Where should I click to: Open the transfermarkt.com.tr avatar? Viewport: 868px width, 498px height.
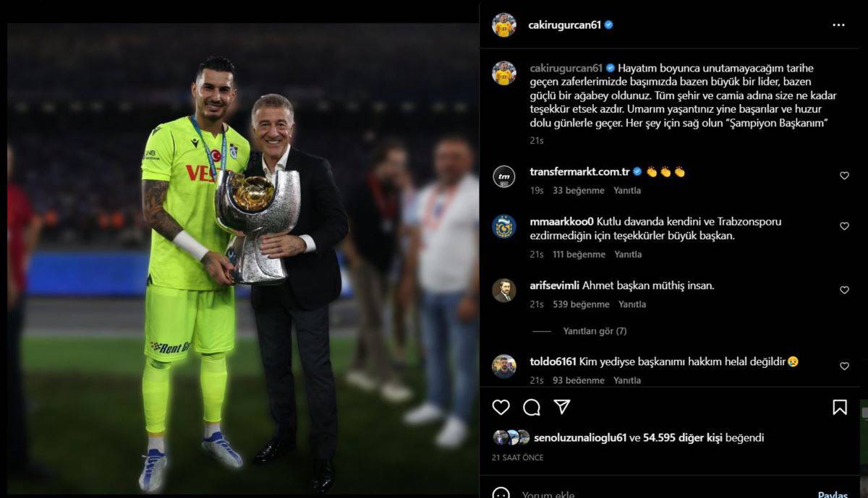coord(504,176)
